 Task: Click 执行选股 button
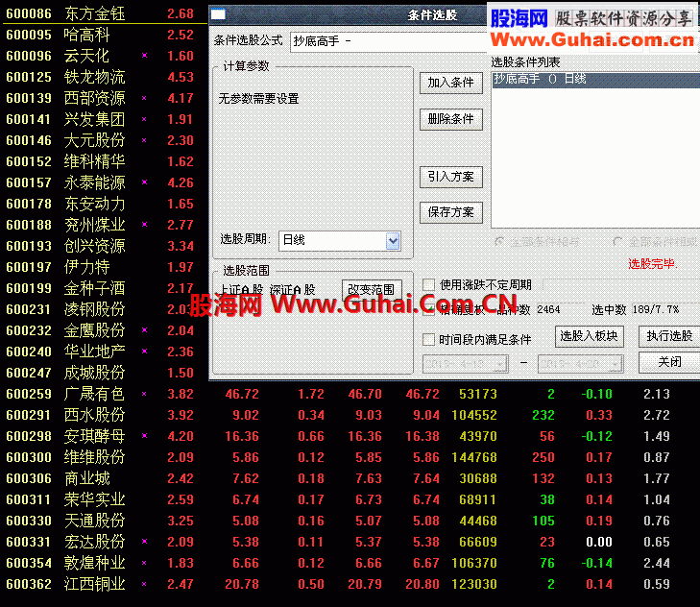[669, 336]
